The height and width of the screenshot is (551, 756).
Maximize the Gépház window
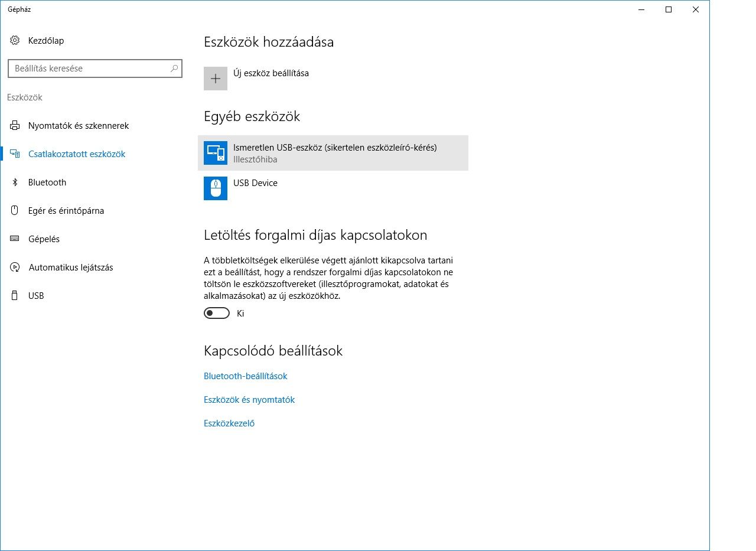[x=669, y=9]
